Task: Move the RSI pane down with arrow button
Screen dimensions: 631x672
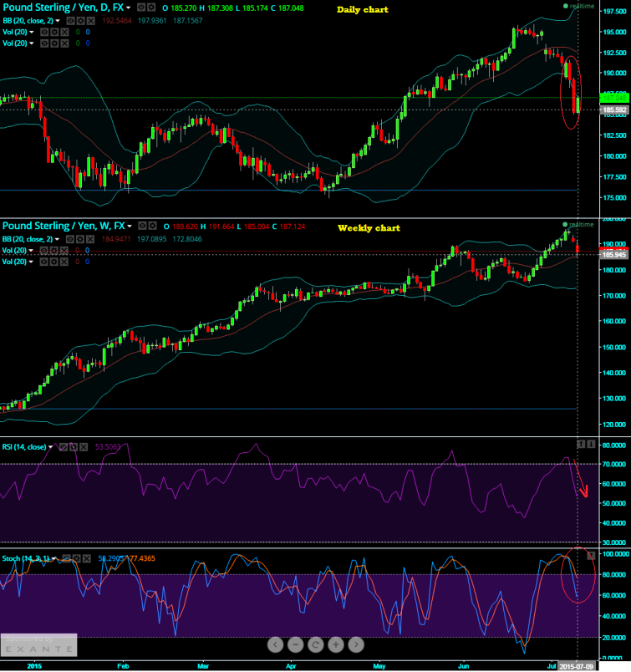Action: click(591, 445)
